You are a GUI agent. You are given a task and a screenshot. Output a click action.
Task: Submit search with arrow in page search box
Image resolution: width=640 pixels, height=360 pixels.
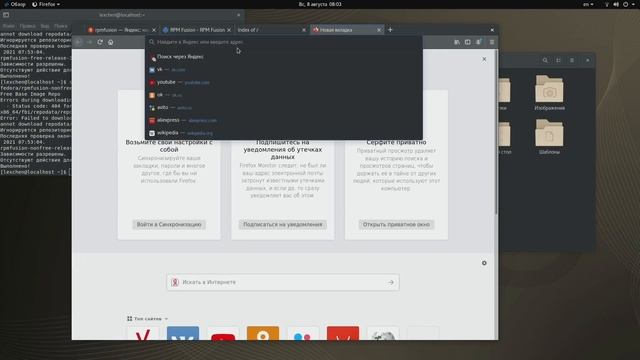pyautogui.click(x=391, y=282)
